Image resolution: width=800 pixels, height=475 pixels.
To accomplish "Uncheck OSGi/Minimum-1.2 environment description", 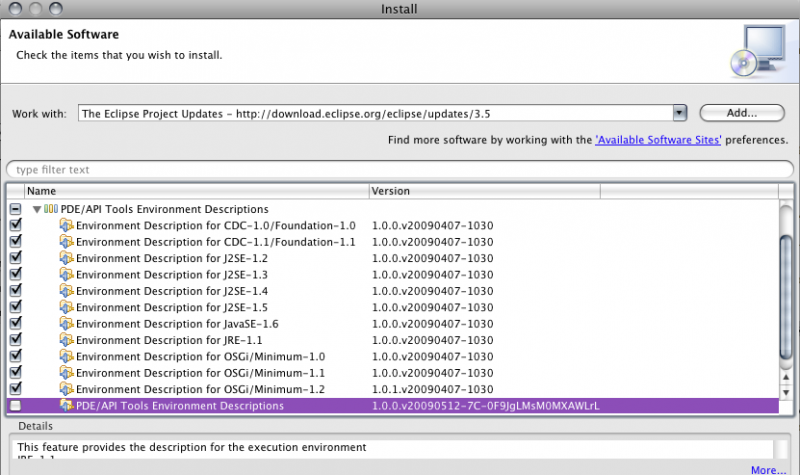I will click(x=16, y=388).
